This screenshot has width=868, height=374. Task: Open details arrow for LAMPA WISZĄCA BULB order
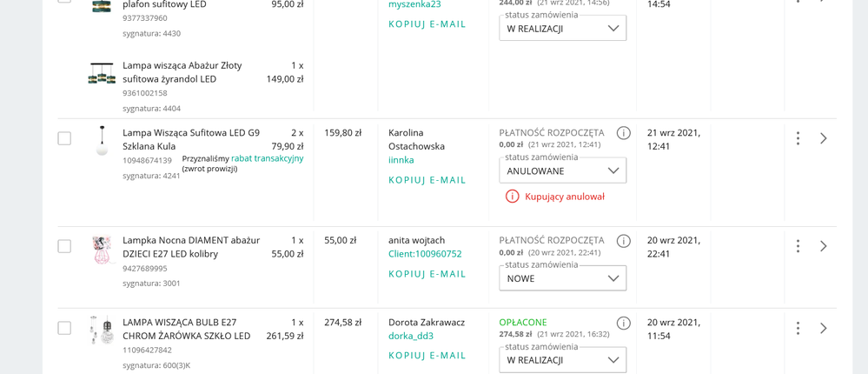coord(823,328)
